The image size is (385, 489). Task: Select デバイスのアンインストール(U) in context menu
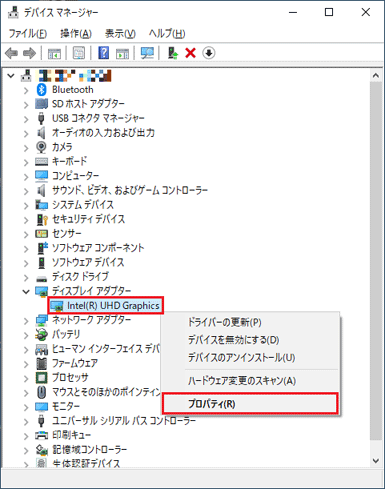tap(250, 358)
